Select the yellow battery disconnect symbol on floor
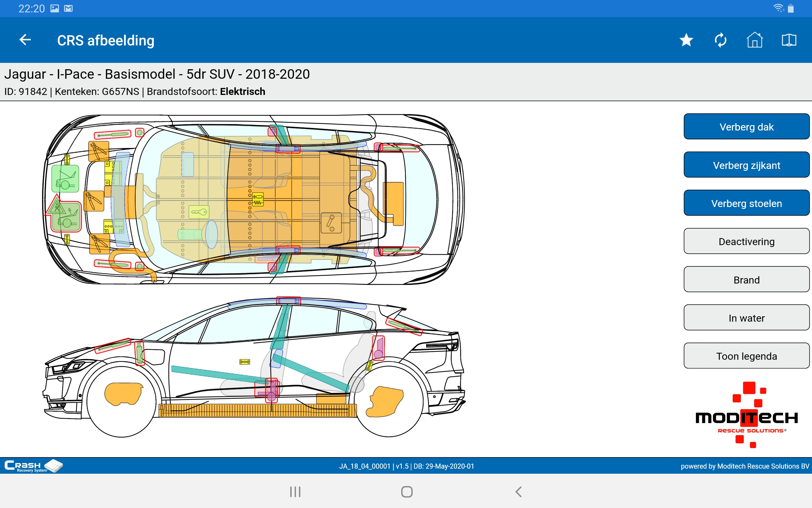 (258, 199)
